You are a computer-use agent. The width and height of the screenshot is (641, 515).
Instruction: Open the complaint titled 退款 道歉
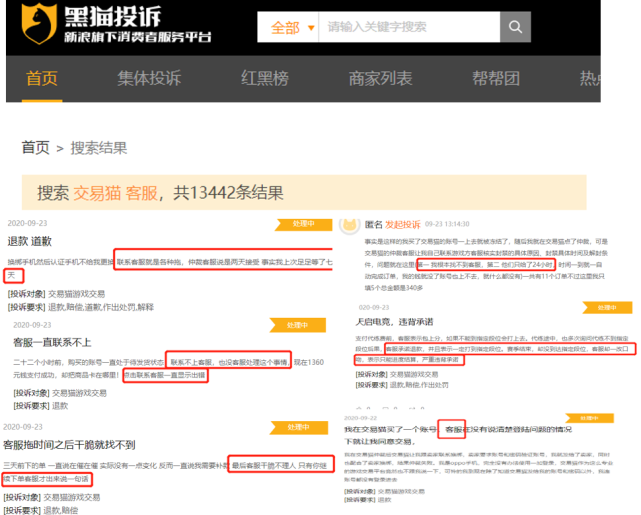click(32, 241)
